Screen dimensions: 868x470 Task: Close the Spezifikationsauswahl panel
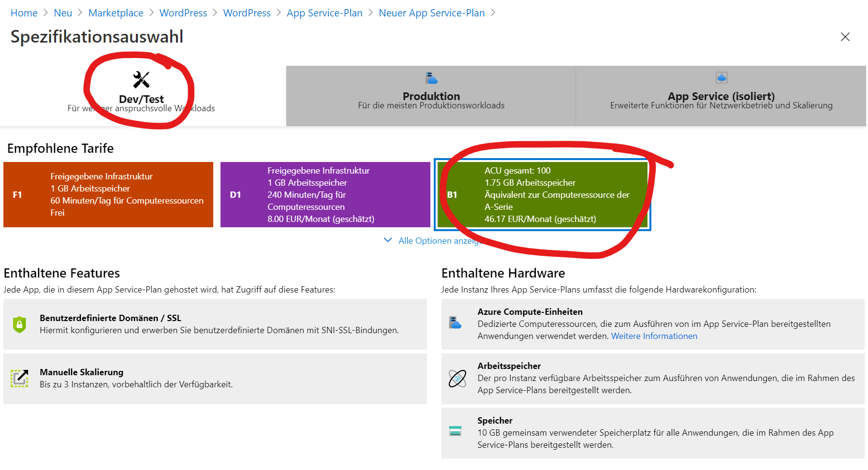(x=845, y=37)
